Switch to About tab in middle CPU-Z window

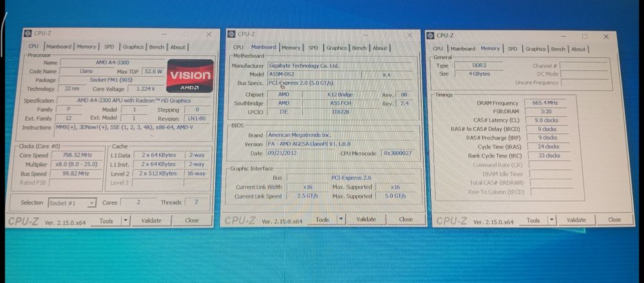pos(379,48)
